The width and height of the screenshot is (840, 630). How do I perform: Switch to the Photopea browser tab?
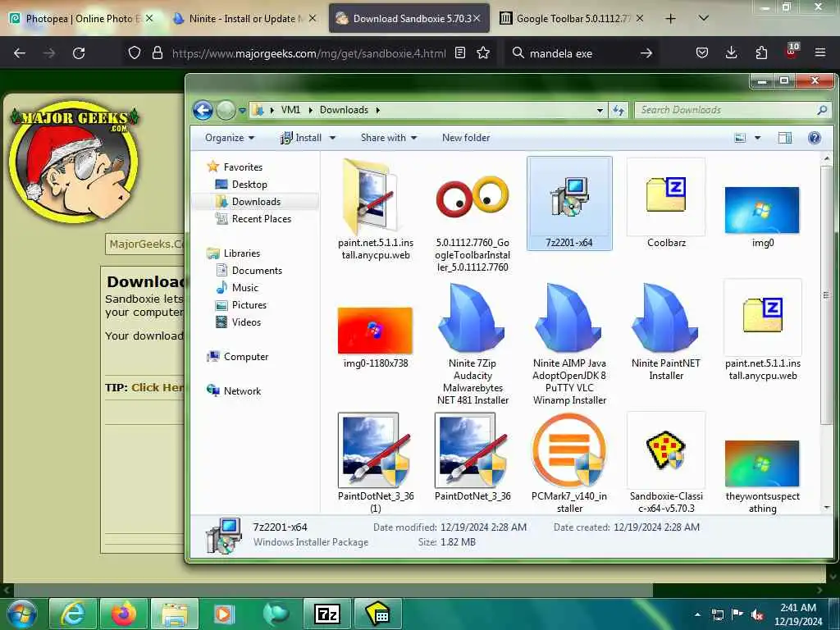click(83, 19)
